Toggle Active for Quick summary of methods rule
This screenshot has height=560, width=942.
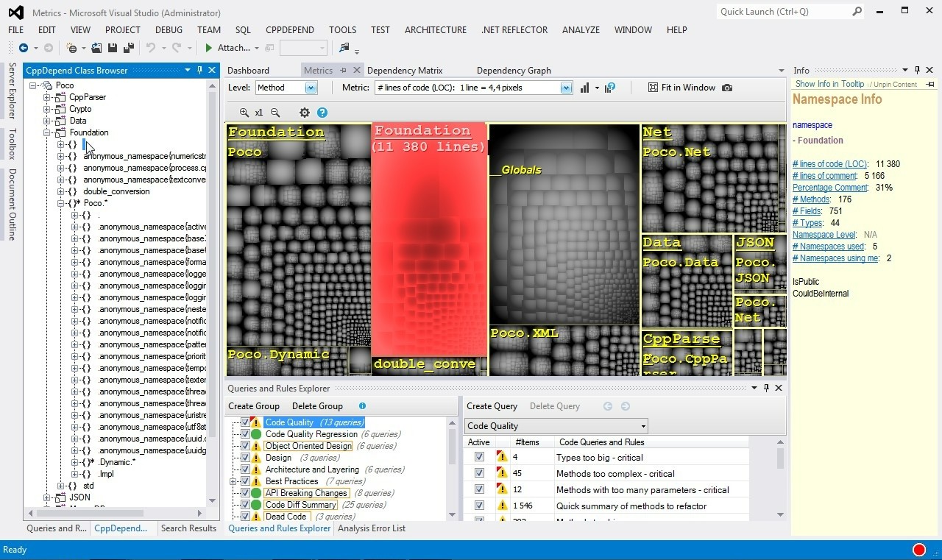[x=479, y=506]
